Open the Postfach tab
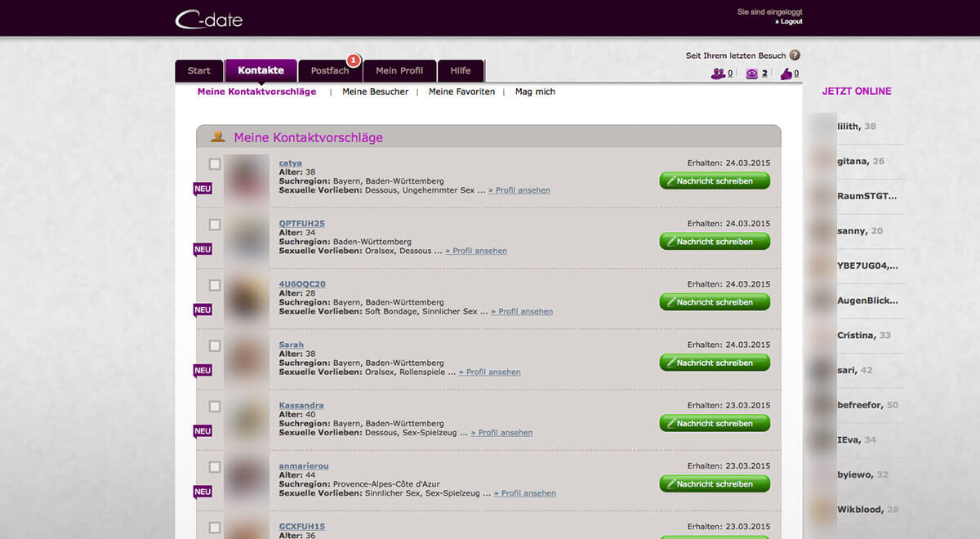 click(330, 71)
